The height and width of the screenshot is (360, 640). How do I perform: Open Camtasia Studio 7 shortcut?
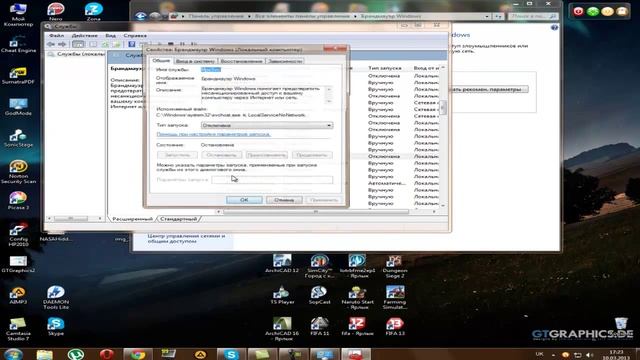(18, 329)
